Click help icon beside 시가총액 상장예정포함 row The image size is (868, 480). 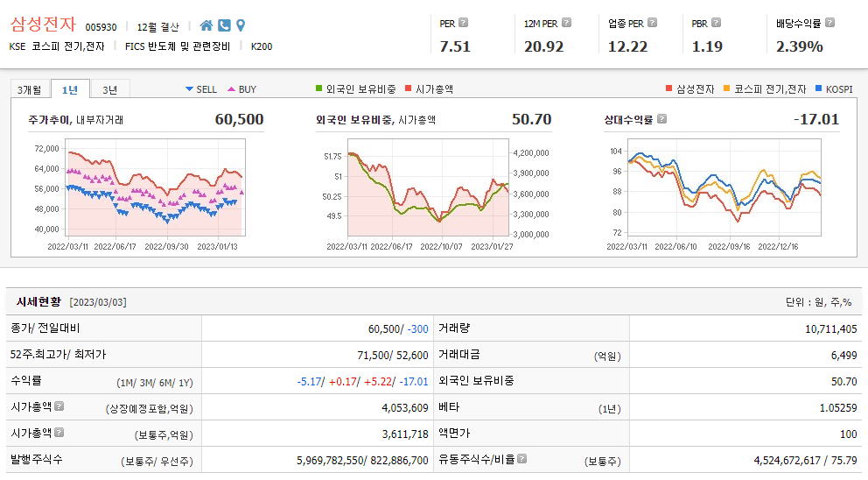tap(59, 406)
